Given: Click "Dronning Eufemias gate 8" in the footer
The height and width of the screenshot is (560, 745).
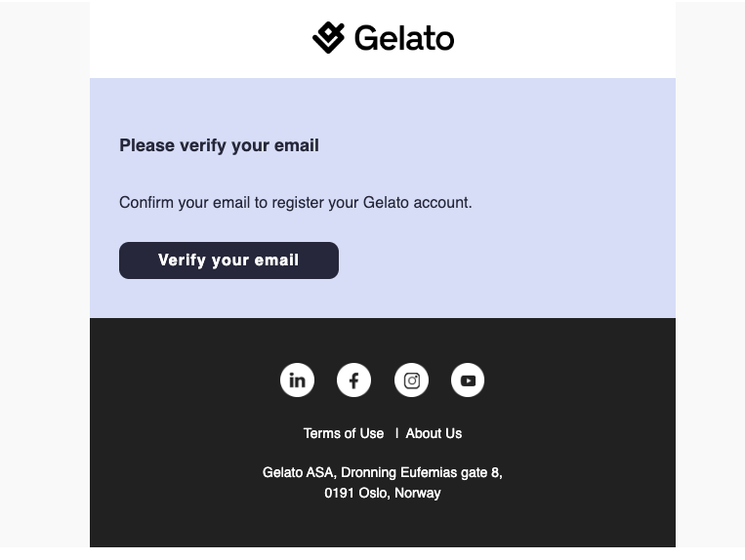Looking at the screenshot, I should click(x=421, y=472).
